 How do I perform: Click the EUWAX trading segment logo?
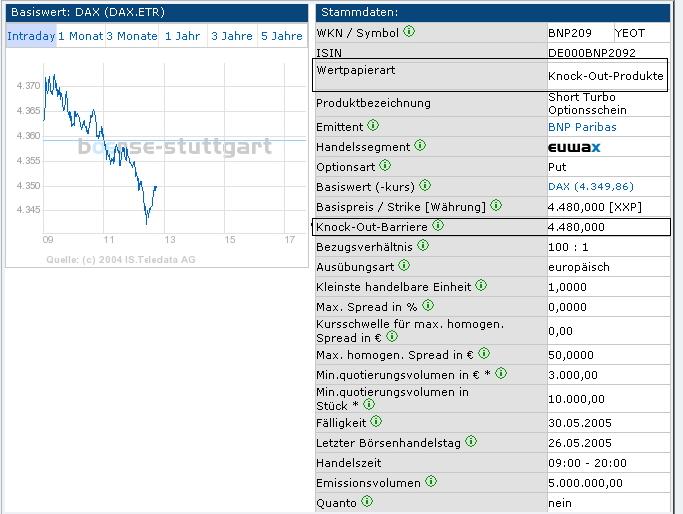pyautogui.click(x=574, y=147)
